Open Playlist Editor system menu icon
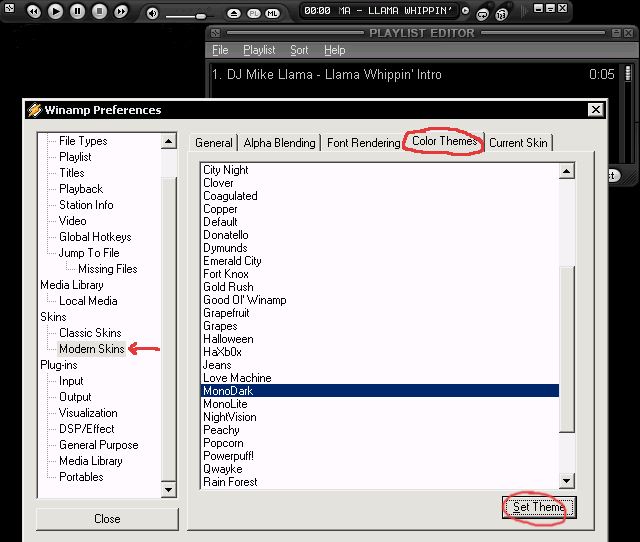Viewport: 640px width, 542px height. pyautogui.click(x=216, y=33)
